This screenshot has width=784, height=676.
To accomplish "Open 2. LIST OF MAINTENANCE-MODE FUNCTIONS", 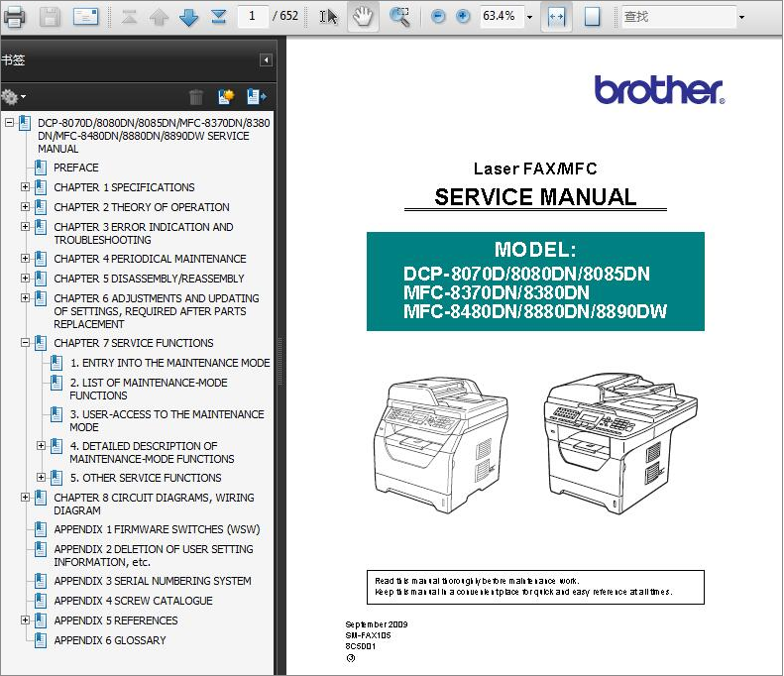I will pos(149,389).
